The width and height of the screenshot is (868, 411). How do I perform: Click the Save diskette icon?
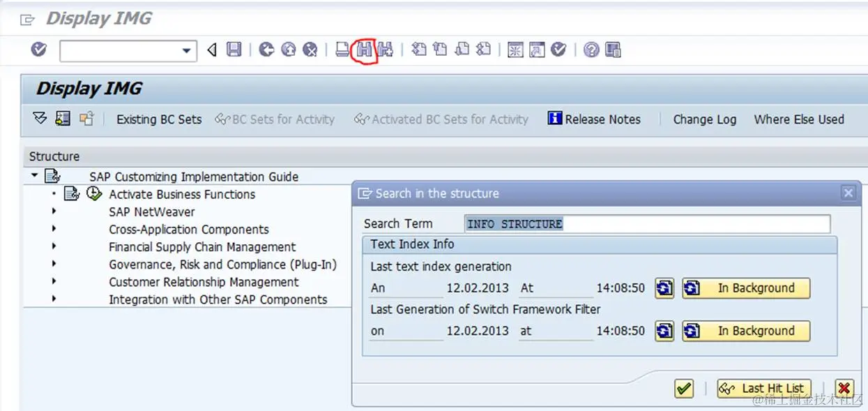click(234, 50)
